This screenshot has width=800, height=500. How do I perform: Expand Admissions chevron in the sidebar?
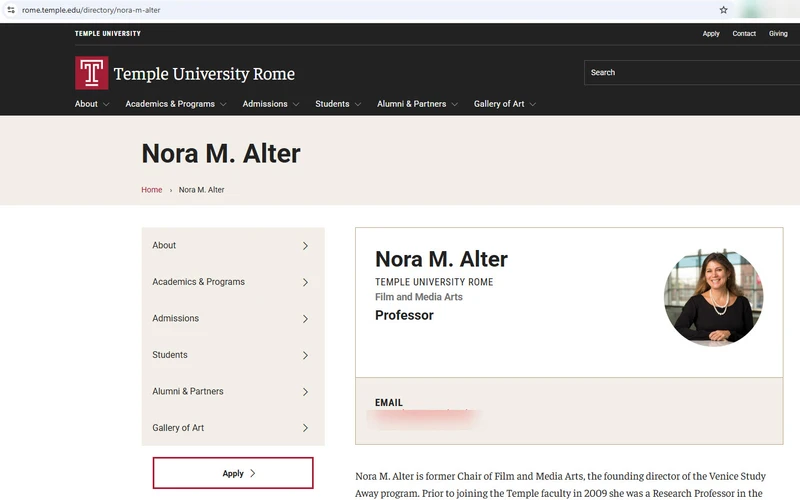[305, 319]
